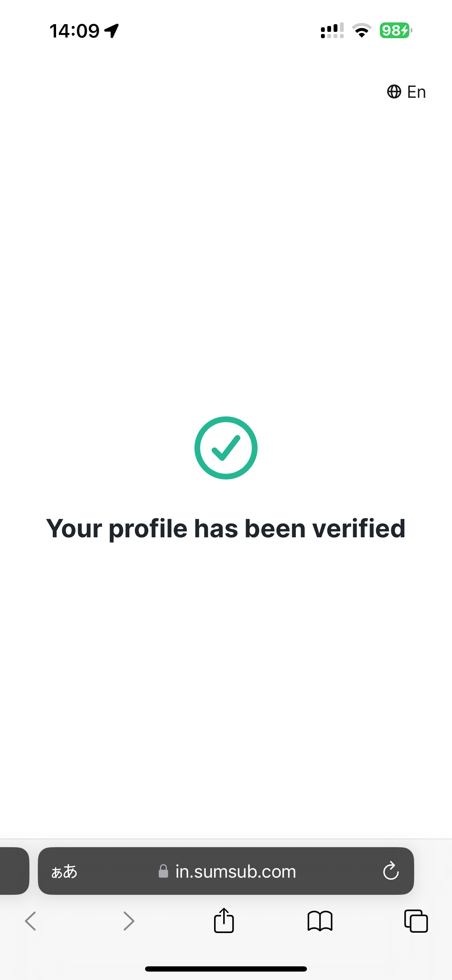Screen dimensions: 452x980
Task: Tap the padlock icon in address bar
Action: pyautogui.click(x=163, y=871)
